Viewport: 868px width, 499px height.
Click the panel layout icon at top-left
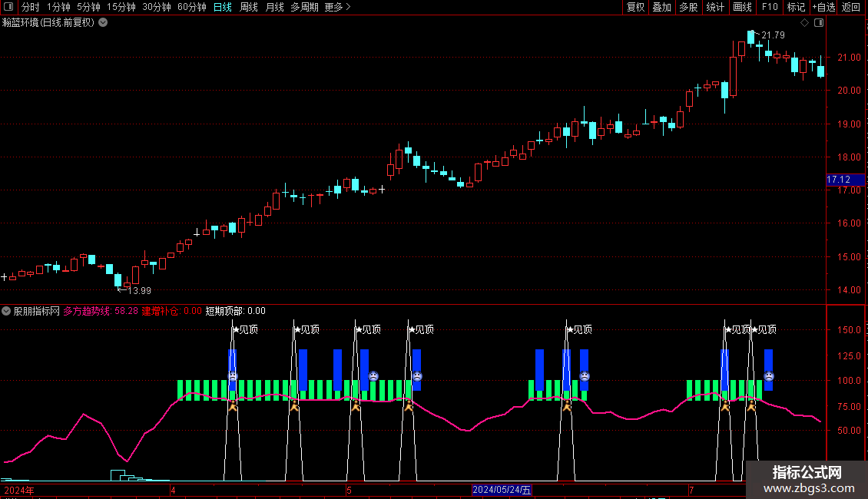pyautogui.click(x=8, y=7)
